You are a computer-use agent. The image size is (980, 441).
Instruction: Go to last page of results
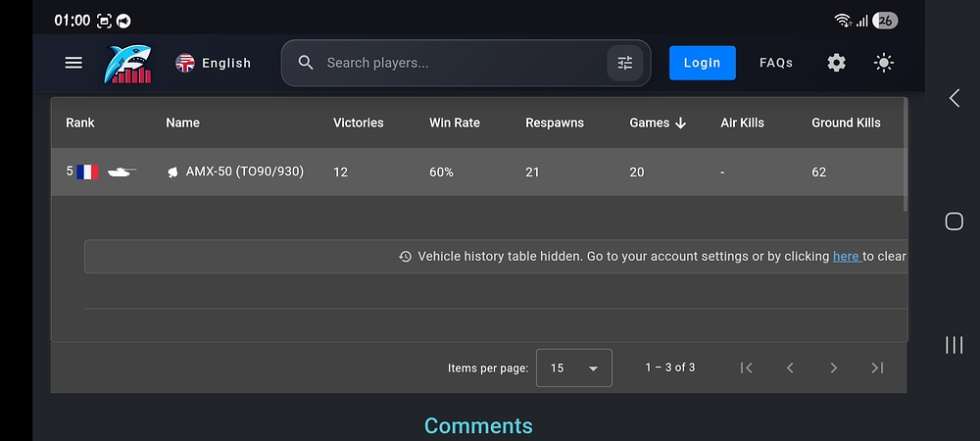coord(877,367)
